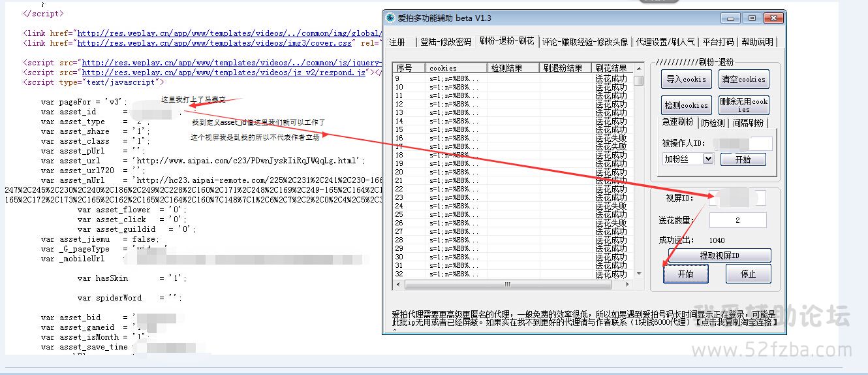Open the 评论-赚取经验-修改头像 tab
The image size is (868, 375).
[x=585, y=42]
